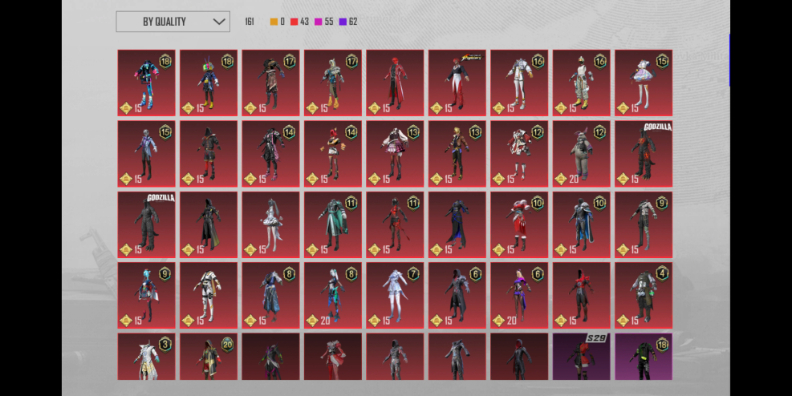Open the gray Godzilla monster suit
Viewport: 792px width, 396px height.
point(146,225)
